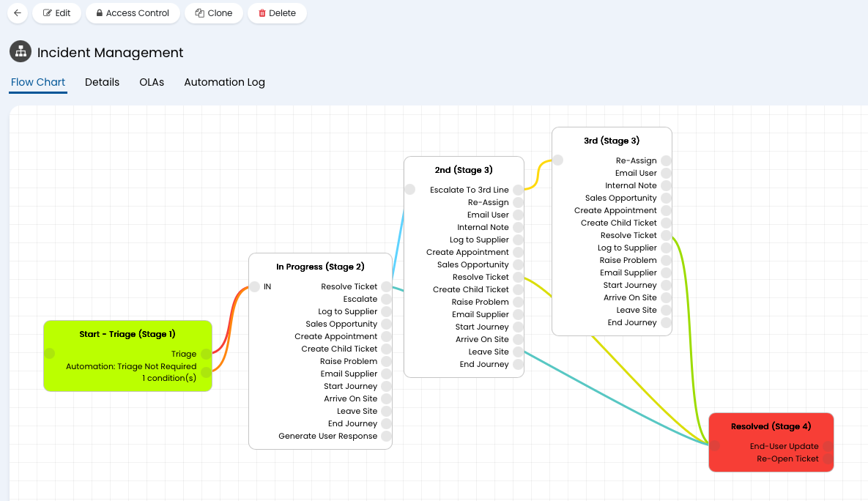Viewport: 868px width, 501px height.
Task: Click the 2nd (Stage 3) node title
Action: [x=463, y=170]
